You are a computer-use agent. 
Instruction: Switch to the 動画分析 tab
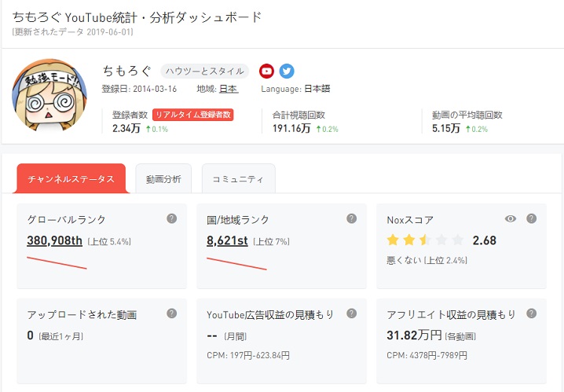(163, 179)
